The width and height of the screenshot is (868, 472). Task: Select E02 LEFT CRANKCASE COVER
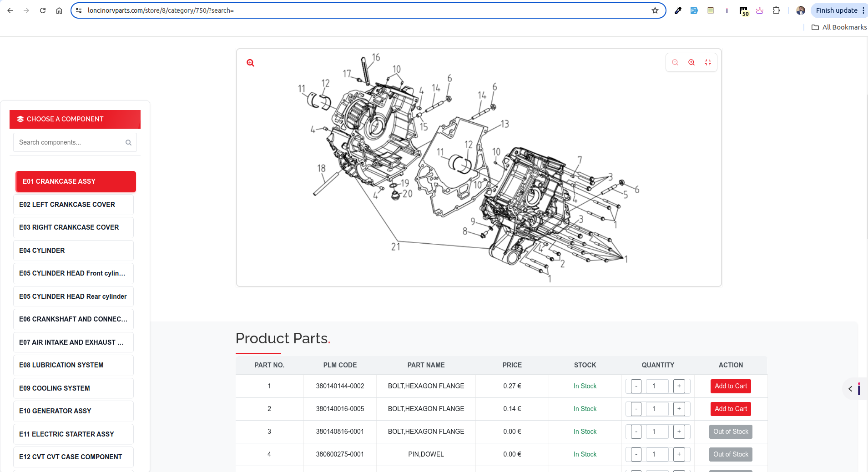point(73,205)
